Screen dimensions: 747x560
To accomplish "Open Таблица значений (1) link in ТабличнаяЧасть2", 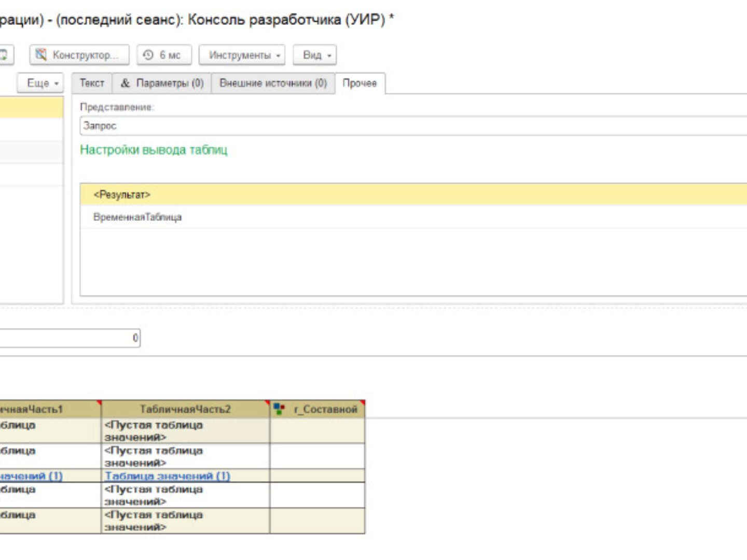I will (x=167, y=476).
